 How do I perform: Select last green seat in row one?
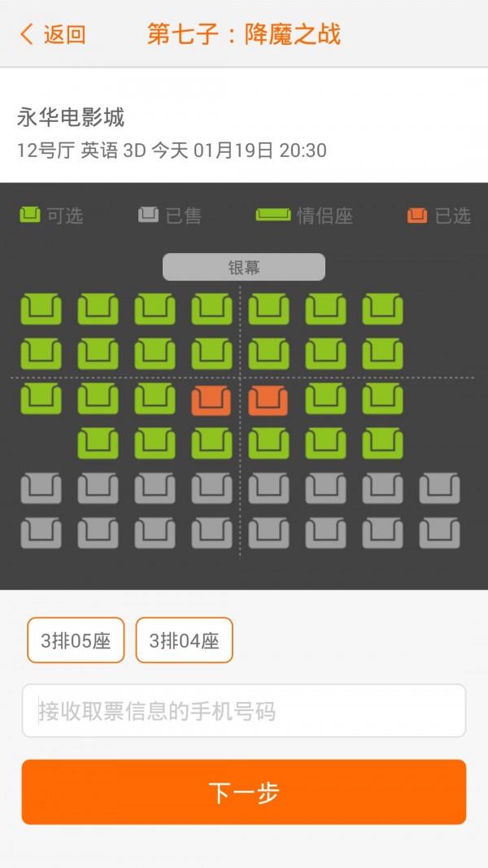tap(383, 309)
